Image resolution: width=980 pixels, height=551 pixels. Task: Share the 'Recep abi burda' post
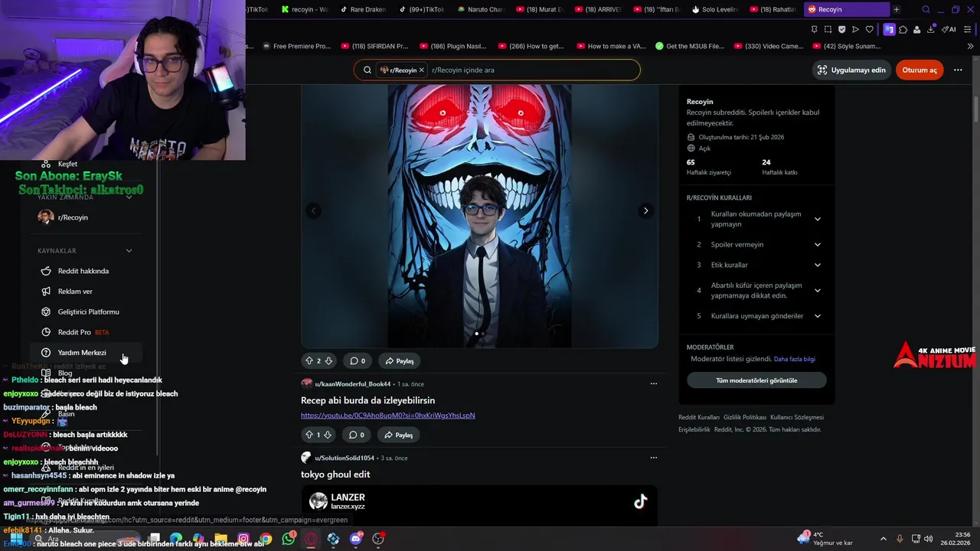[x=400, y=435]
